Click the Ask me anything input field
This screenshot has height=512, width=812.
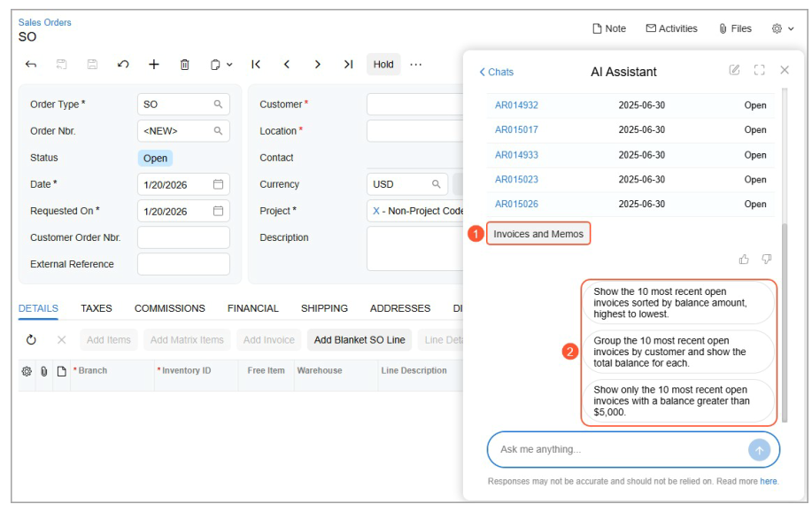click(620, 450)
